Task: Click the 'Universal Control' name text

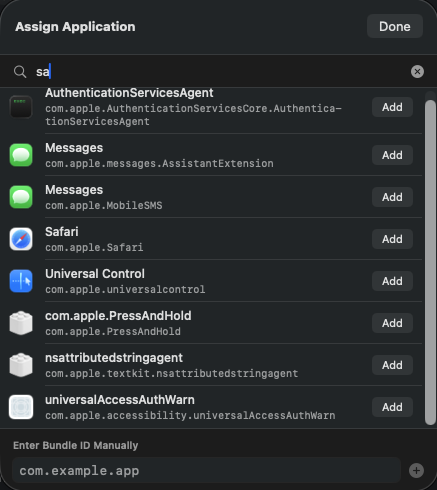Action: click(x=95, y=274)
